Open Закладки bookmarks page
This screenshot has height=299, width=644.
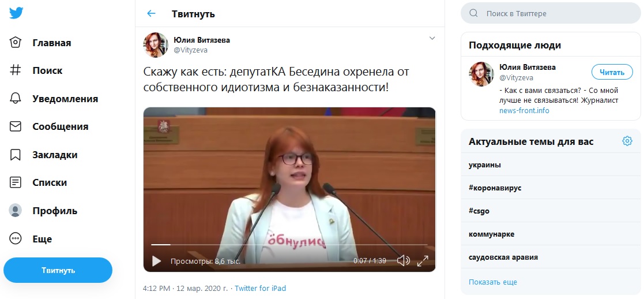pos(43,155)
